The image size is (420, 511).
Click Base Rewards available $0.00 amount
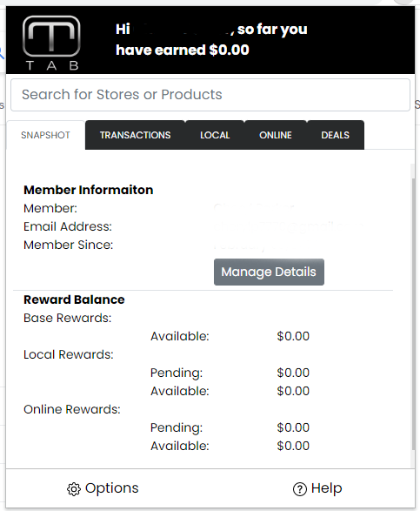point(293,336)
